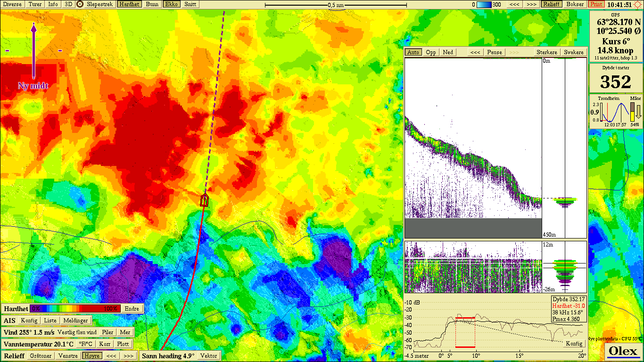Screen dimensions: 644x362
Task: Open the Bunn view
Action: click(152, 4)
